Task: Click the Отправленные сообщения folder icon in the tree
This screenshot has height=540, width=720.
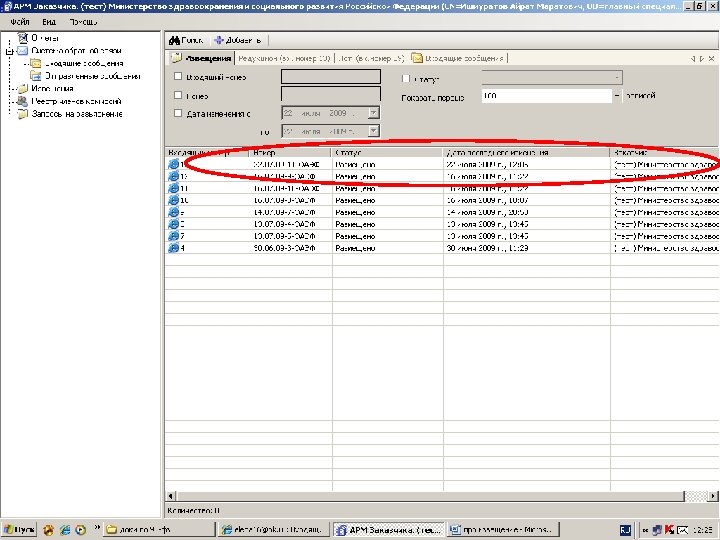Action: pyautogui.click(x=36, y=76)
